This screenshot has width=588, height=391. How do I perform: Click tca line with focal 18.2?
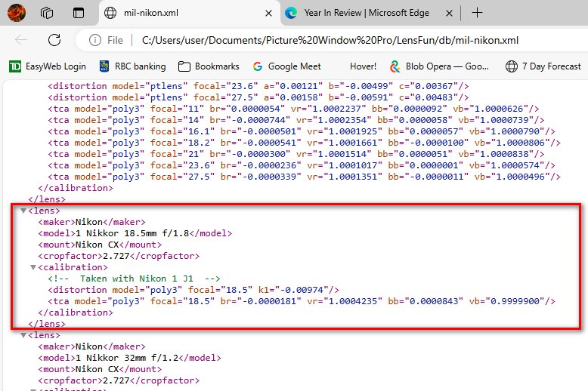pos(304,143)
